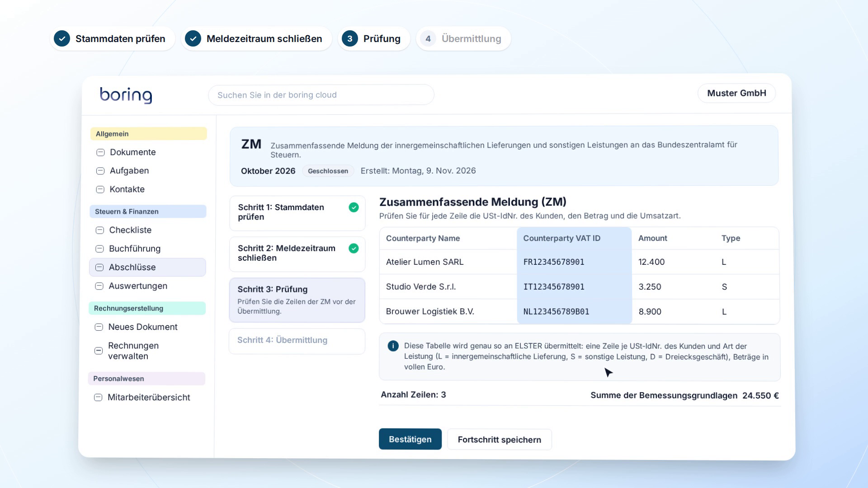Click the boring logo

point(126,95)
